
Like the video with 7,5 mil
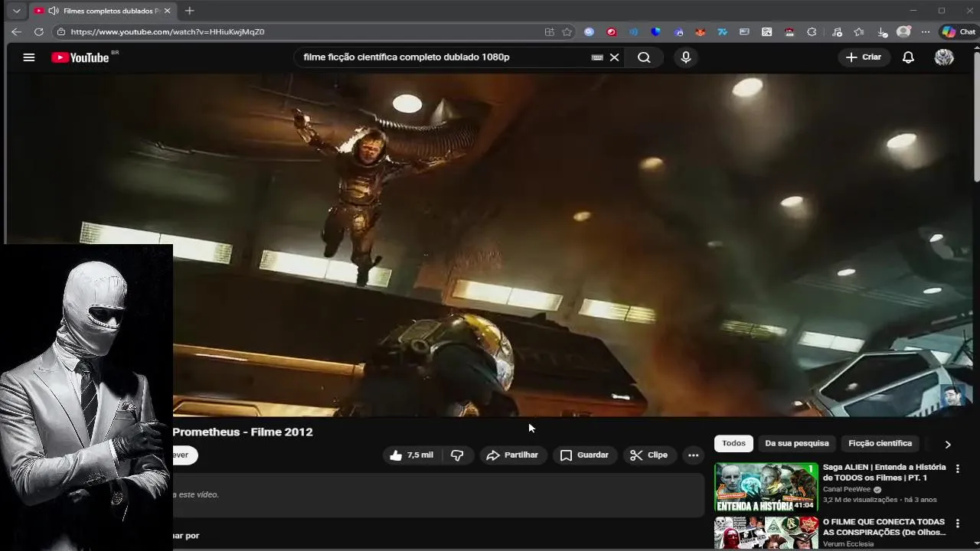pos(411,455)
